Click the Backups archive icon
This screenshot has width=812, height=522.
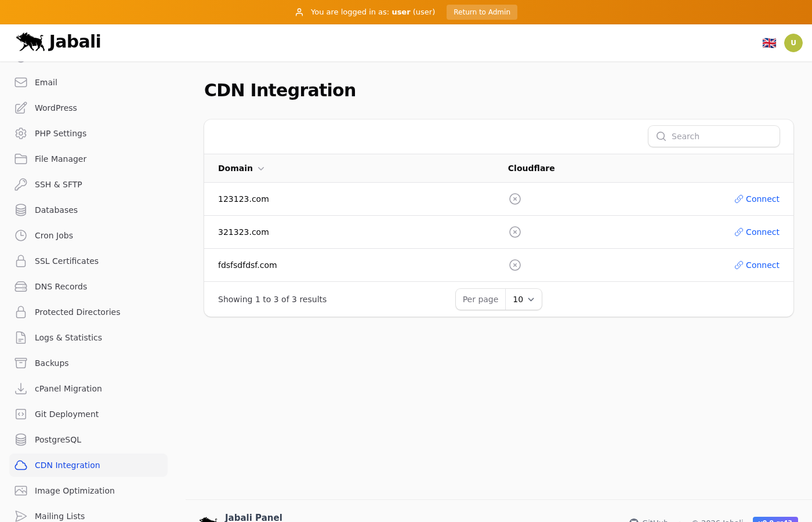coord(21,363)
